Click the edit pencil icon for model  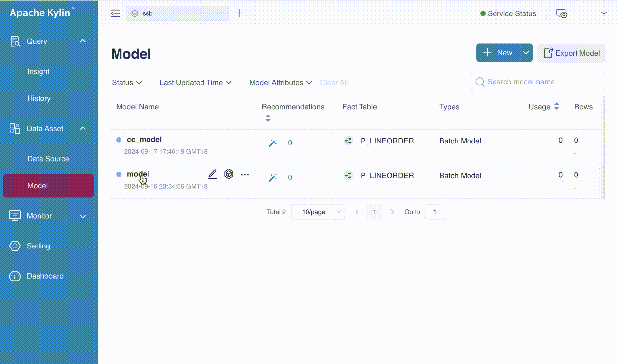coord(213,174)
